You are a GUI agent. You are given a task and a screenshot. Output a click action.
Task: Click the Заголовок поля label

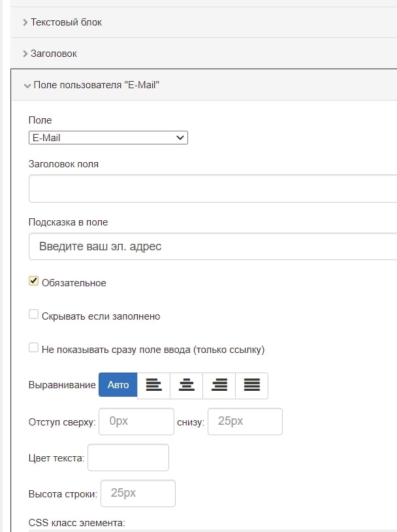pyautogui.click(x=63, y=164)
